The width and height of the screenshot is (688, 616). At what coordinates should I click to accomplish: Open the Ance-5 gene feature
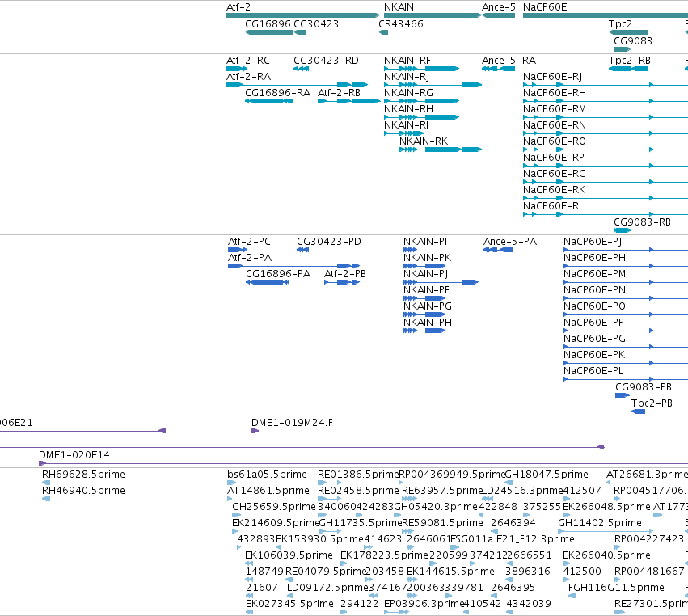(x=498, y=15)
